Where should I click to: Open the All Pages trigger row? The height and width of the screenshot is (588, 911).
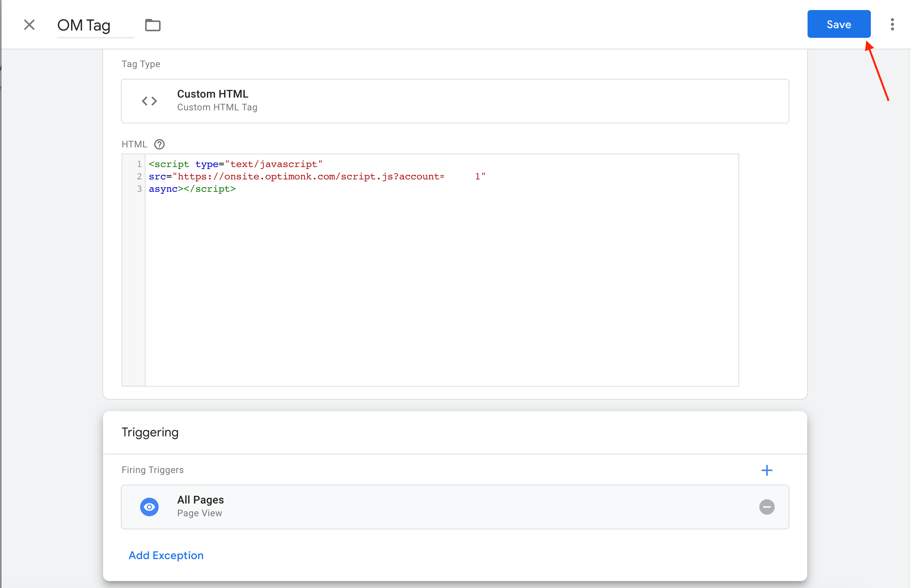[455, 507]
